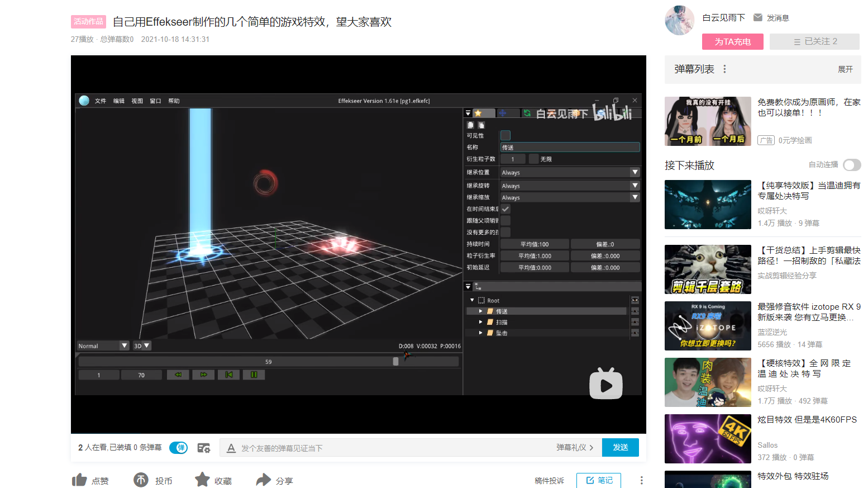Viewport: 868px width, 488px height.
Task: Toggle 传送 node eye visibility
Action: [x=635, y=311]
